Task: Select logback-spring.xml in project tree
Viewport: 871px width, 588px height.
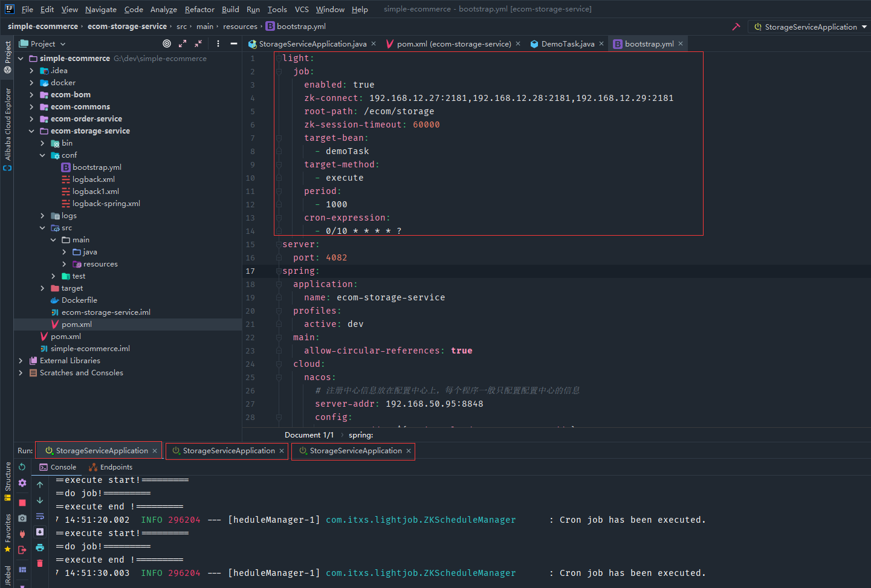Action: click(106, 204)
